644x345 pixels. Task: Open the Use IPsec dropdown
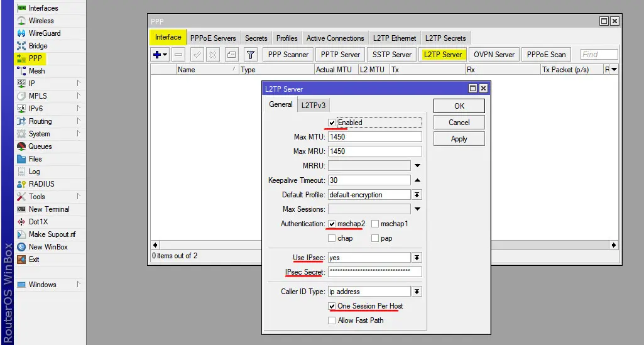coord(417,258)
